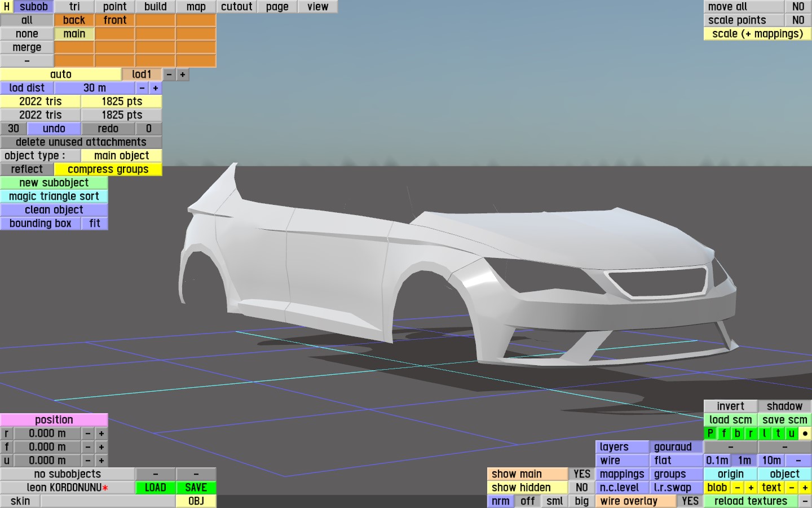This screenshot has height=508, width=812.
Task: Click the SAVE button
Action: [x=196, y=488]
